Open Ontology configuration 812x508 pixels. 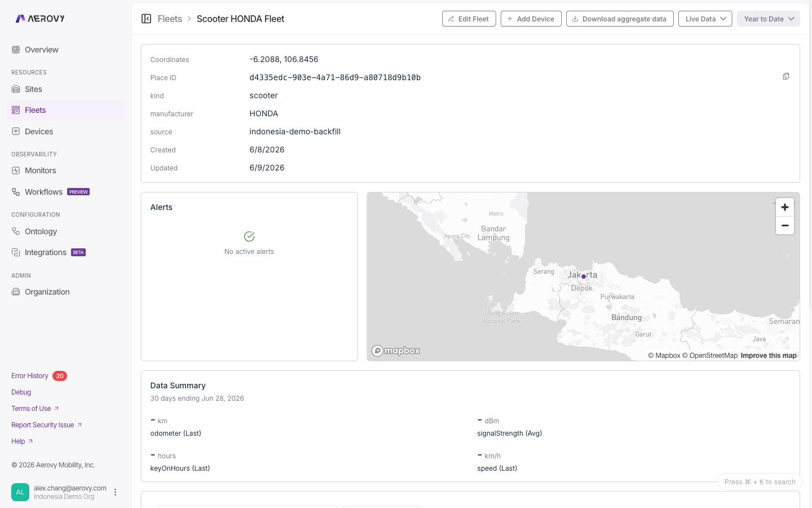pos(65,231)
